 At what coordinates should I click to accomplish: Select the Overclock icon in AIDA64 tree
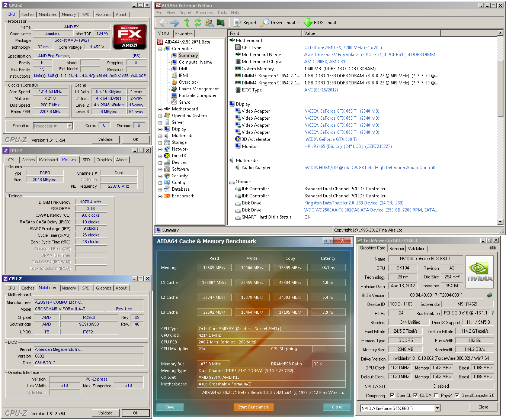[x=174, y=82]
